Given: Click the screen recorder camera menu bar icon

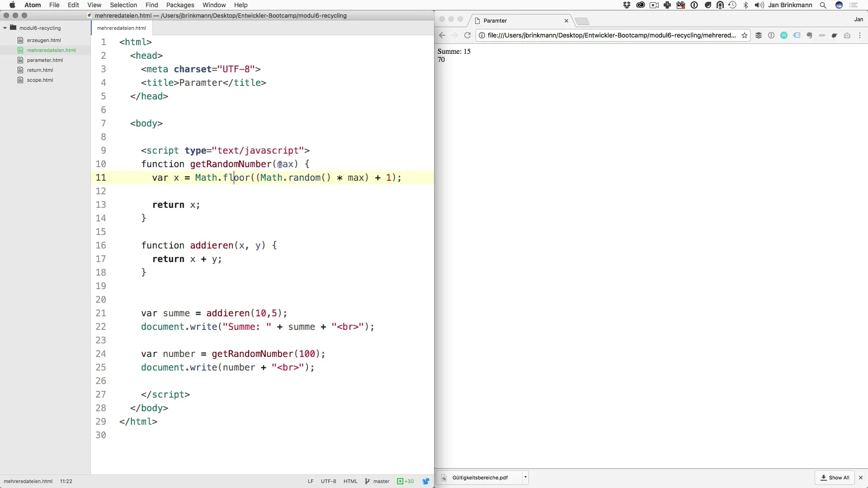Looking at the screenshot, I should pyautogui.click(x=654, y=5).
